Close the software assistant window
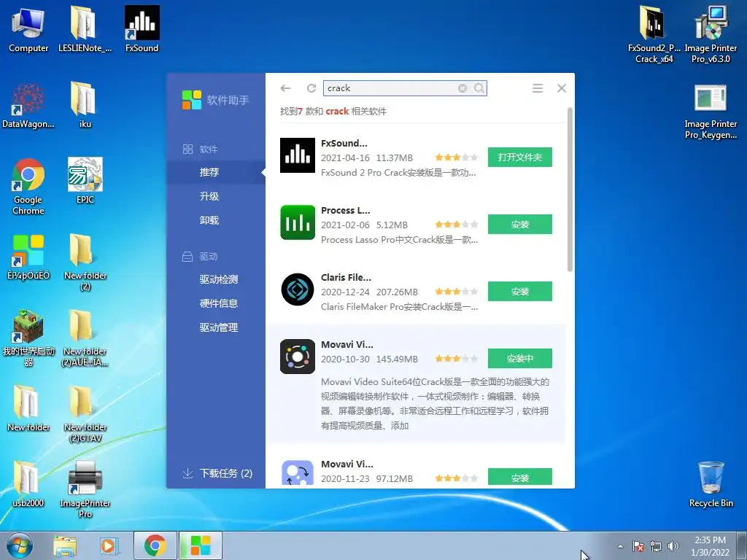 point(562,88)
